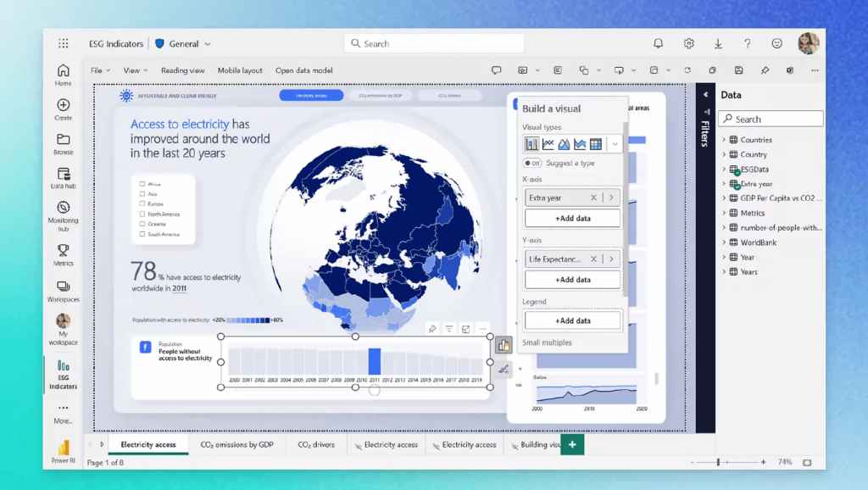The image size is (868, 490).
Task: Click Open data model
Action: [304, 70]
